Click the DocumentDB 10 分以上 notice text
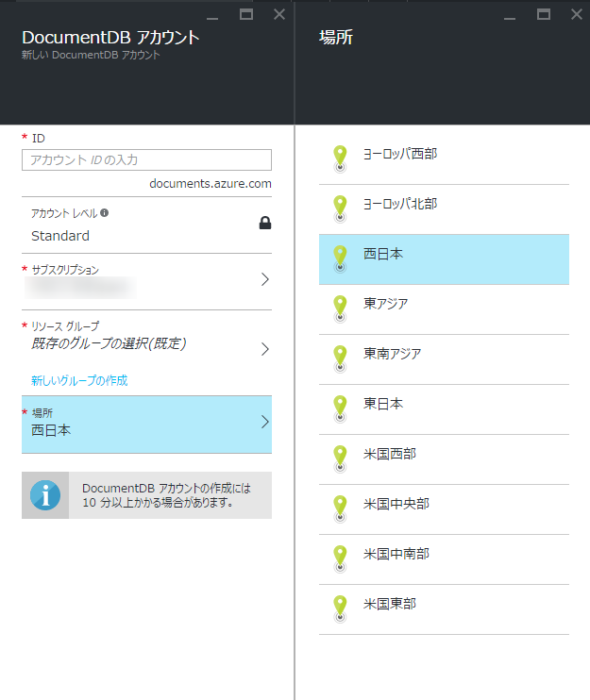The width and height of the screenshot is (590, 700). pos(166,495)
